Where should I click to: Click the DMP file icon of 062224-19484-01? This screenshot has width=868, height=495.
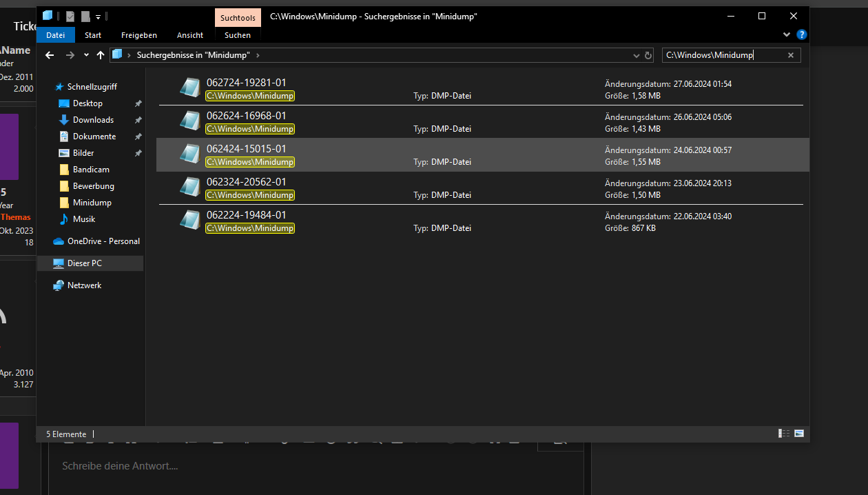coord(190,221)
